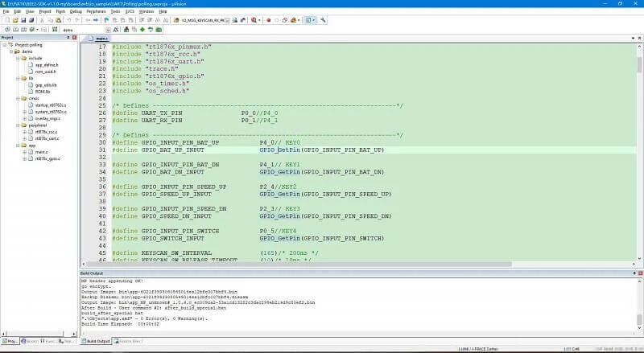644x353 pixels.
Task: Click the editor vertical scrollbar thumb
Action: (x=639, y=65)
